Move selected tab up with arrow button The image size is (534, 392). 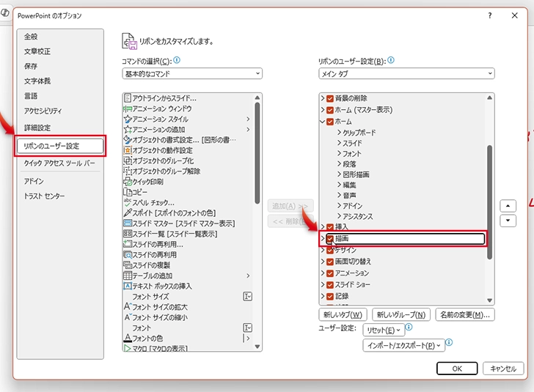tap(508, 206)
